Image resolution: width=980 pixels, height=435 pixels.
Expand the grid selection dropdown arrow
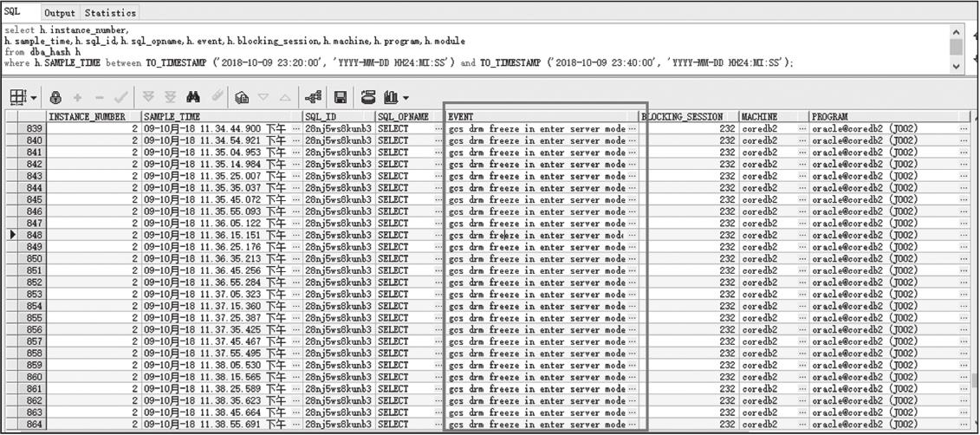pos(33,98)
